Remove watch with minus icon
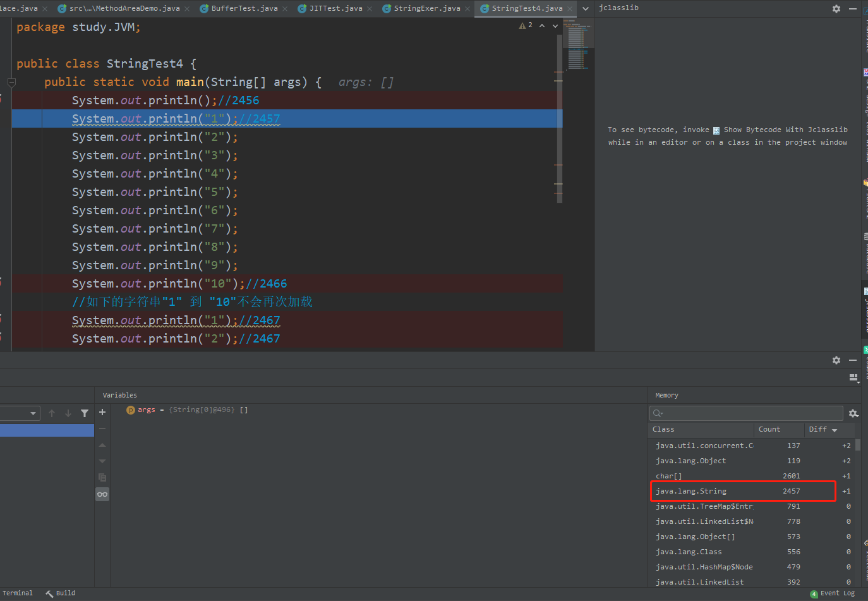This screenshot has width=868, height=601. coord(102,428)
